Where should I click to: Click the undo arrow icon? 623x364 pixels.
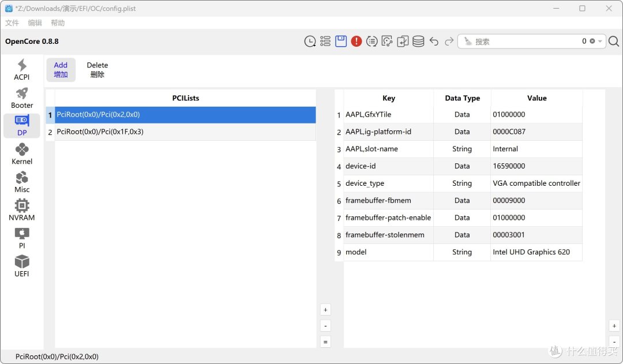point(434,42)
